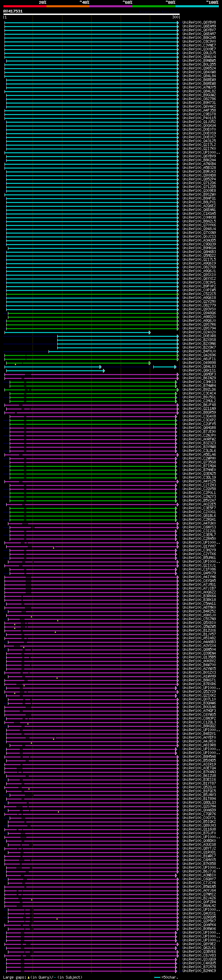Select the query label AV417531
Image resolution: width=222 pixels, height=980 pixels.
(13, 11)
